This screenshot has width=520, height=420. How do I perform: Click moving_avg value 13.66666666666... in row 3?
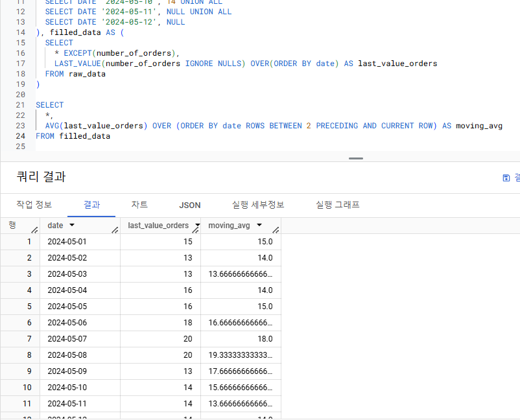click(x=241, y=274)
